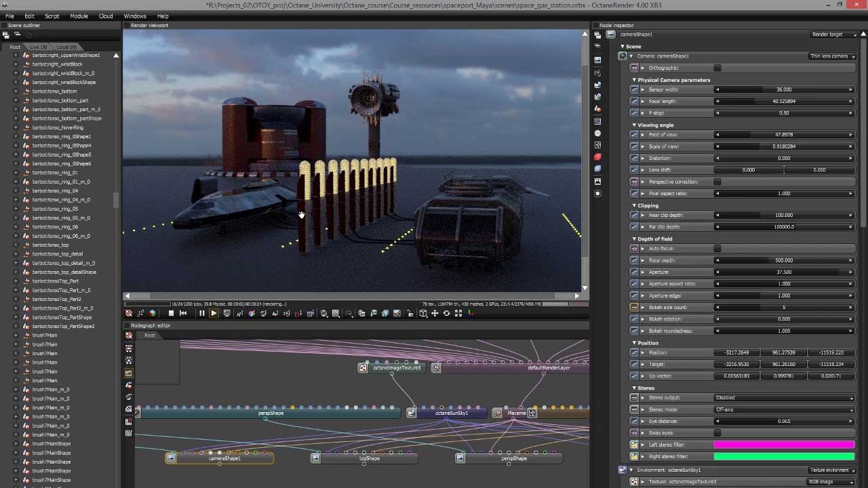Toggle Perspective correction checkbox
This screenshot has height=488, width=868.
coord(717,182)
